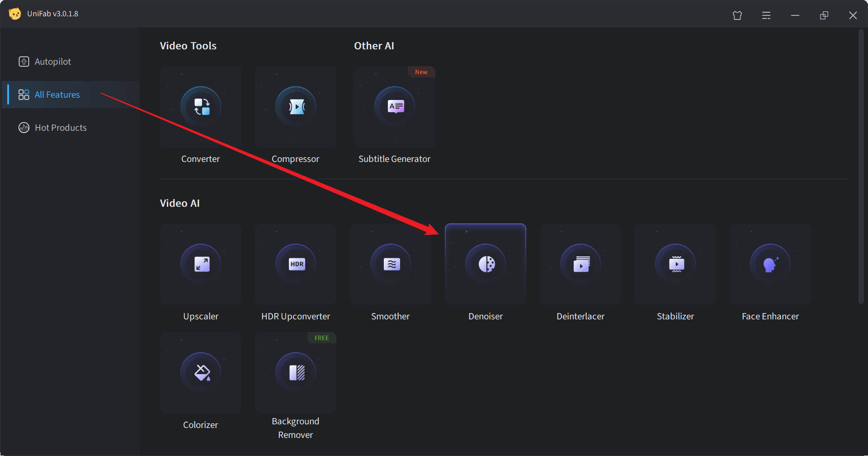Select the Face Enhancer icon
The image size is (868, 456).
tap(770, 264)
